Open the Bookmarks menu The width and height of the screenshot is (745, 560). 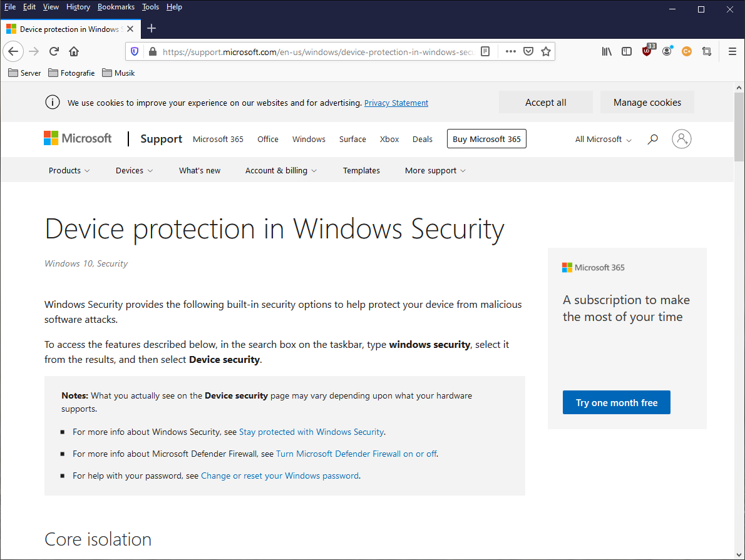[x=116, y=7]
